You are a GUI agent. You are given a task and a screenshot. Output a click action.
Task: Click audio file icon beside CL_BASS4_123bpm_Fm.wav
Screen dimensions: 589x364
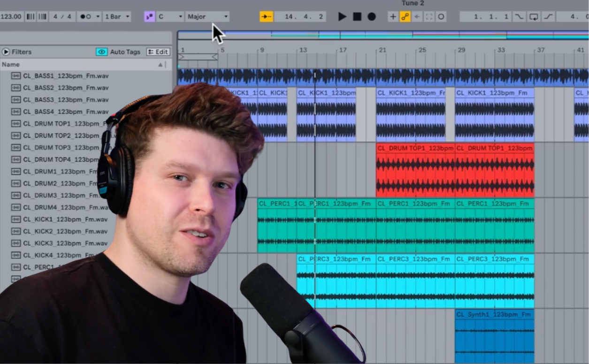pos(16,112)
